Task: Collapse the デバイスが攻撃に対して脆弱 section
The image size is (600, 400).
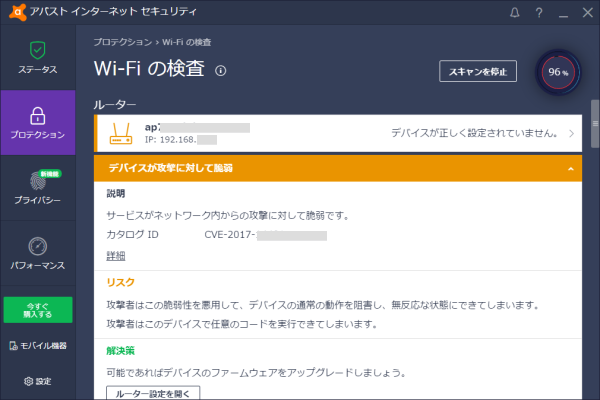Action: tap(571, 169)
